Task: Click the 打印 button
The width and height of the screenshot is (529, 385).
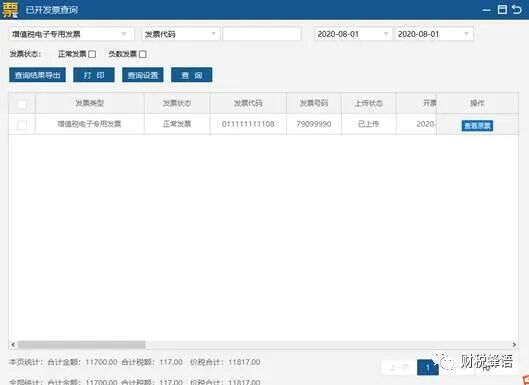Action: pyautogui.click(x=94, y=75)
